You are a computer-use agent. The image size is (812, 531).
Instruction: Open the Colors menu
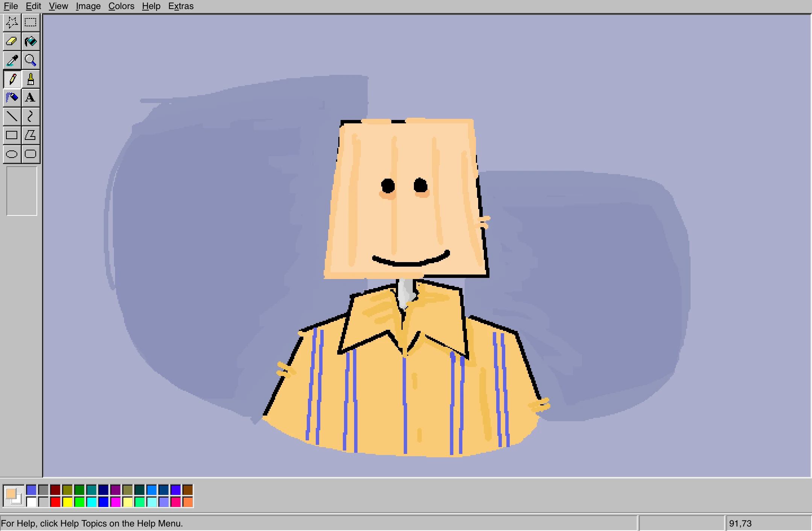[121, 6]
